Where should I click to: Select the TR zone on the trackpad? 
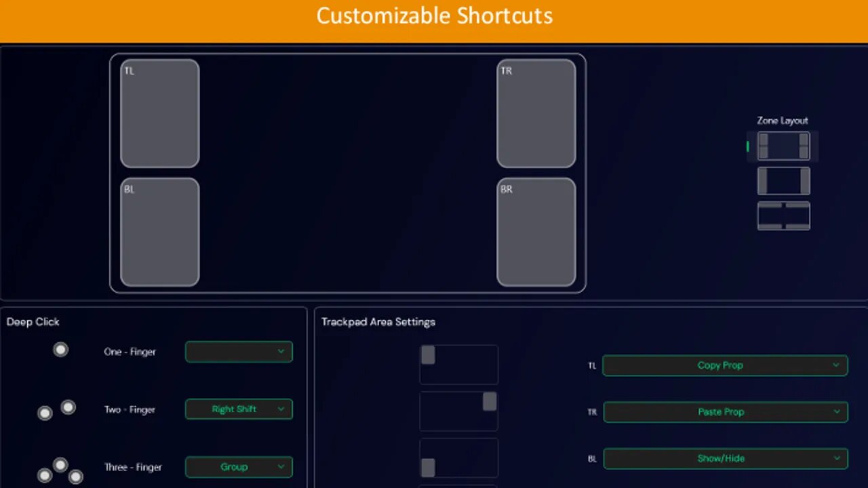click(536, 113)
